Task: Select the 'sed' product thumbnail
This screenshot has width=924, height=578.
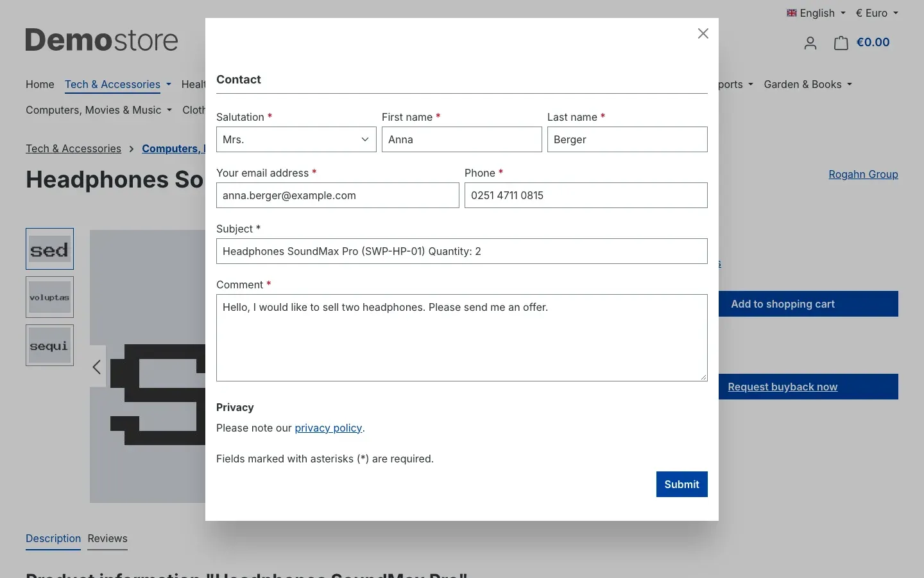Action: click(49, 249)
